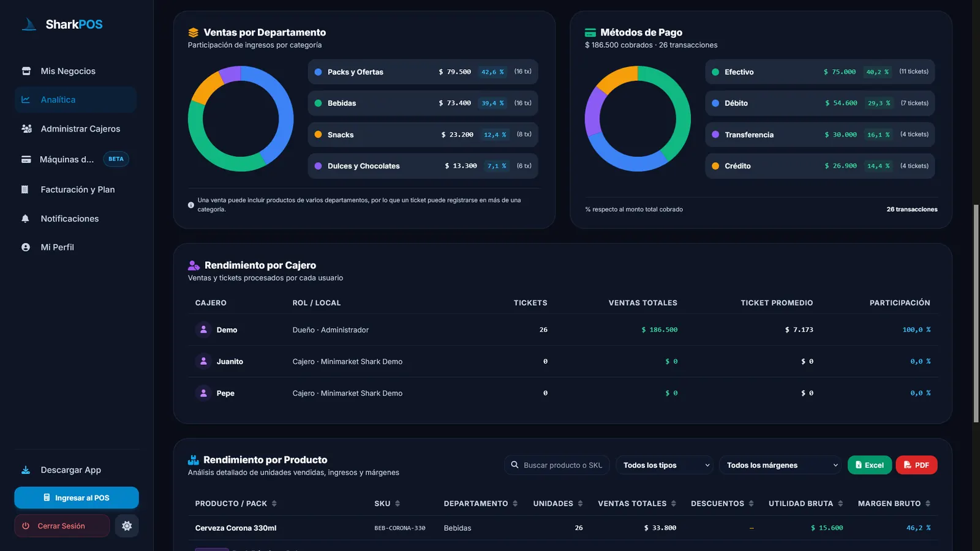980x551 pixels.
Task: Go to Facturación y Plan section
Action: tap(75, 190)
